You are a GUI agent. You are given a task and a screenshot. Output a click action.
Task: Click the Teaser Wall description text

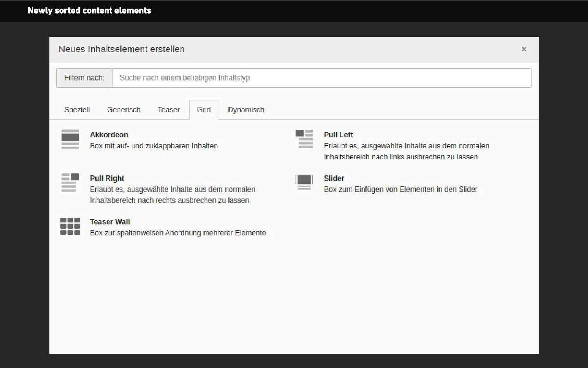point(178,233)
